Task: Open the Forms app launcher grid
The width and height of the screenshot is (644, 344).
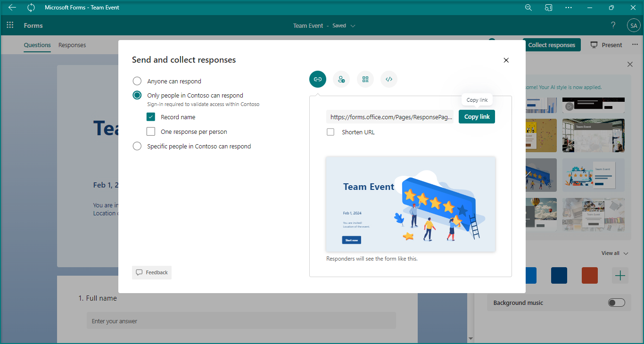Action: (10, 25)
